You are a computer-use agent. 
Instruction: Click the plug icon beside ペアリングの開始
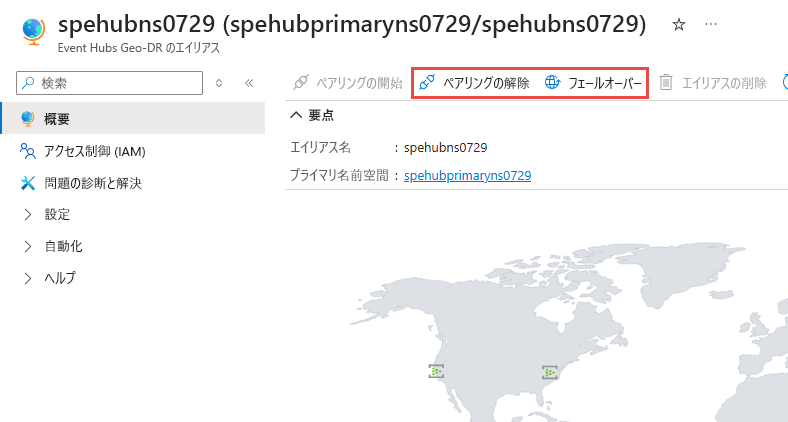click(301, 82)
